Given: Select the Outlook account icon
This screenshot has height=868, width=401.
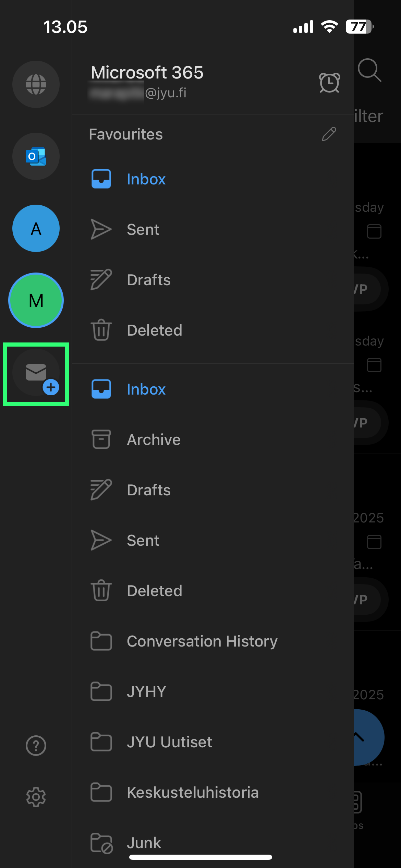Looking at the screenshot, I should pyautogui.click(x=36, y=156).
